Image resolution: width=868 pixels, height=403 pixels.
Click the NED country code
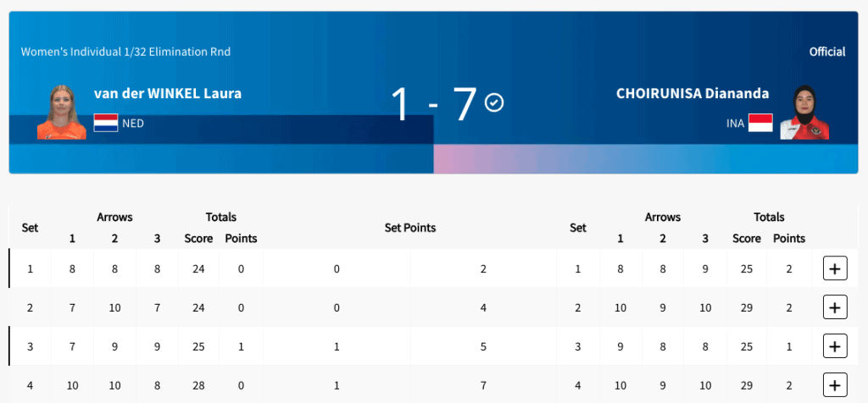click(133, 124)
